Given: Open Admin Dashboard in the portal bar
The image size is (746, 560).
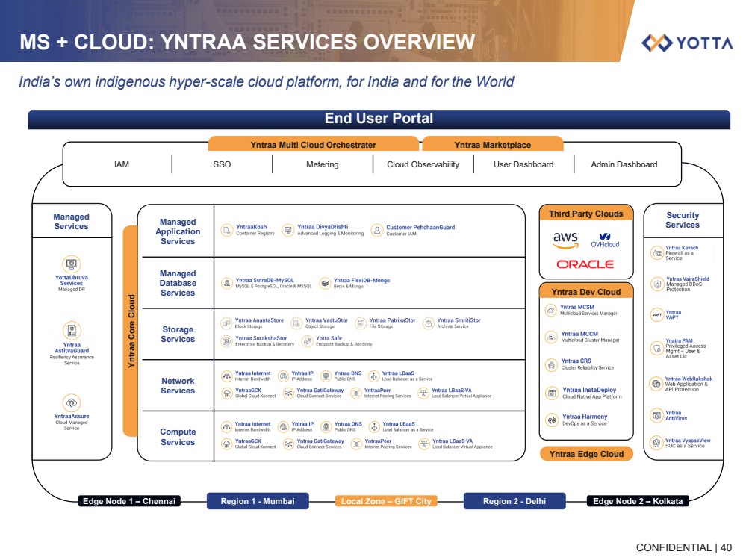Looking at the screenshot, I should click(624, 164).
